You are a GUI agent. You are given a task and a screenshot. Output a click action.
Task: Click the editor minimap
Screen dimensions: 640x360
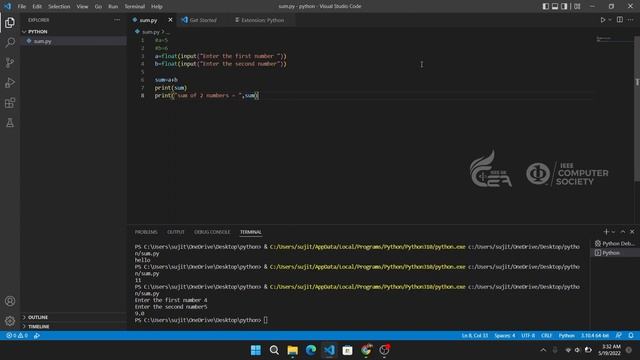pos(613,39)
